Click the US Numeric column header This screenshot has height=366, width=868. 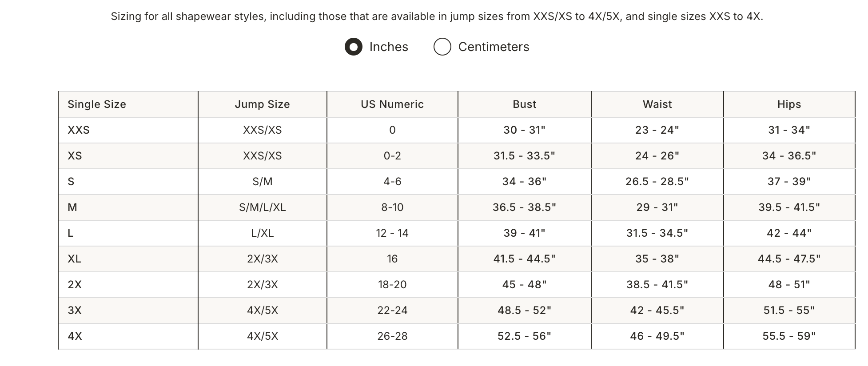pos(392,104)
